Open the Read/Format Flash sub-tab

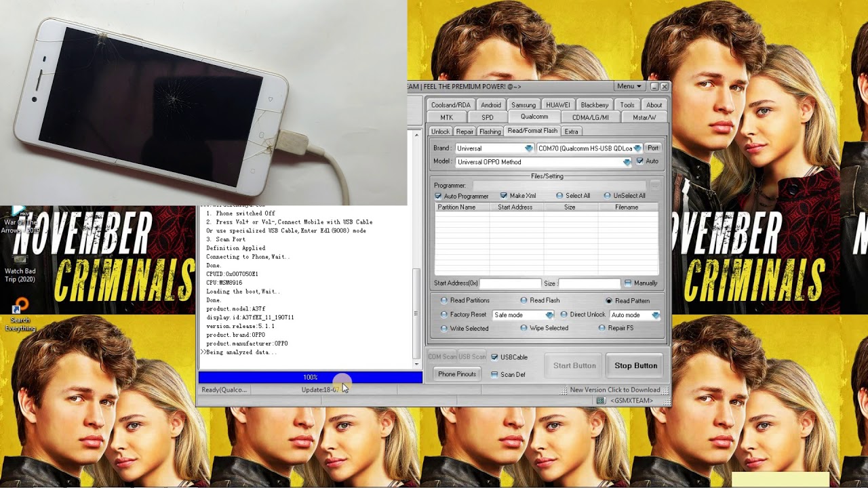pyautogui.click(x=532, y=131)
